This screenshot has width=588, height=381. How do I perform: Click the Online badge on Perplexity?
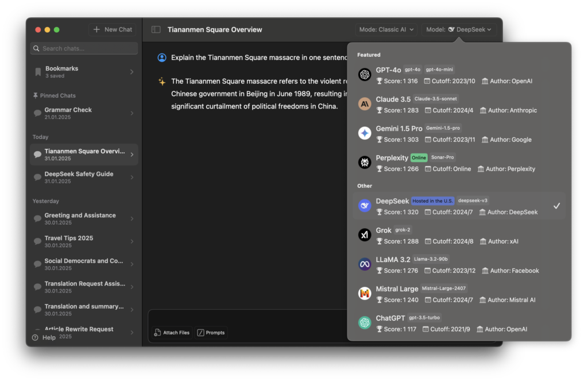tap(419, 157)
